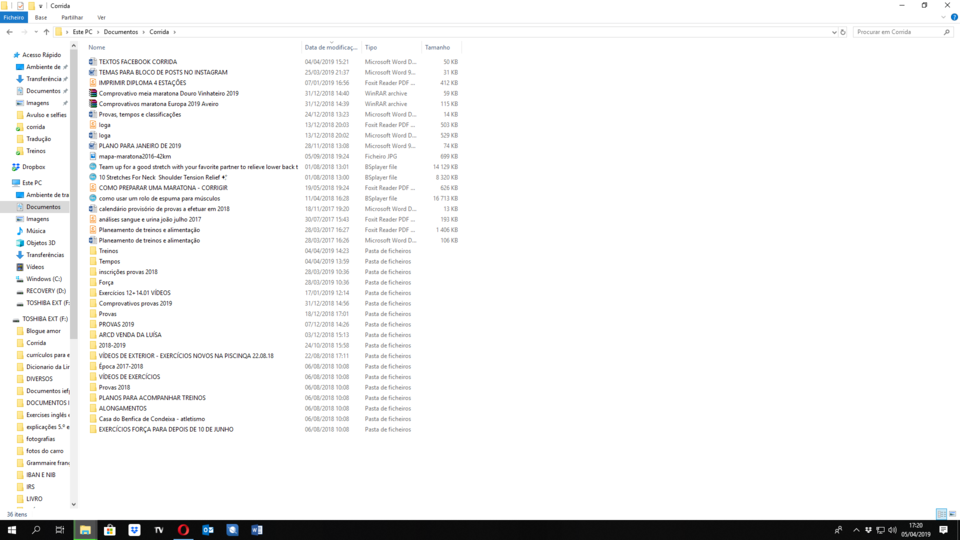Open taskbar search magnifier
This screenshot has width=960, height=540.
pos(36,530)
